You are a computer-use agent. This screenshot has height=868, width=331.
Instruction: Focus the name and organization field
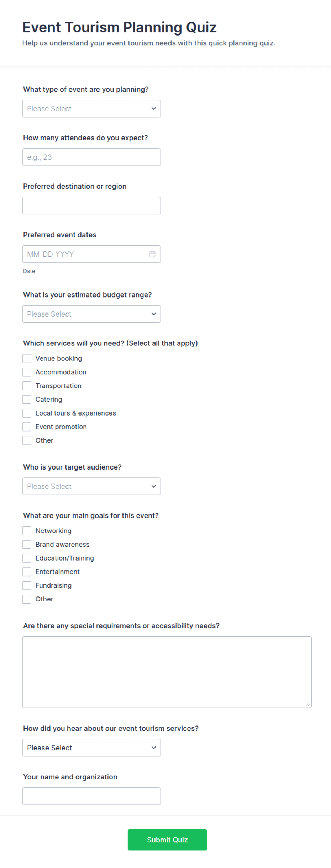(91, 796)
